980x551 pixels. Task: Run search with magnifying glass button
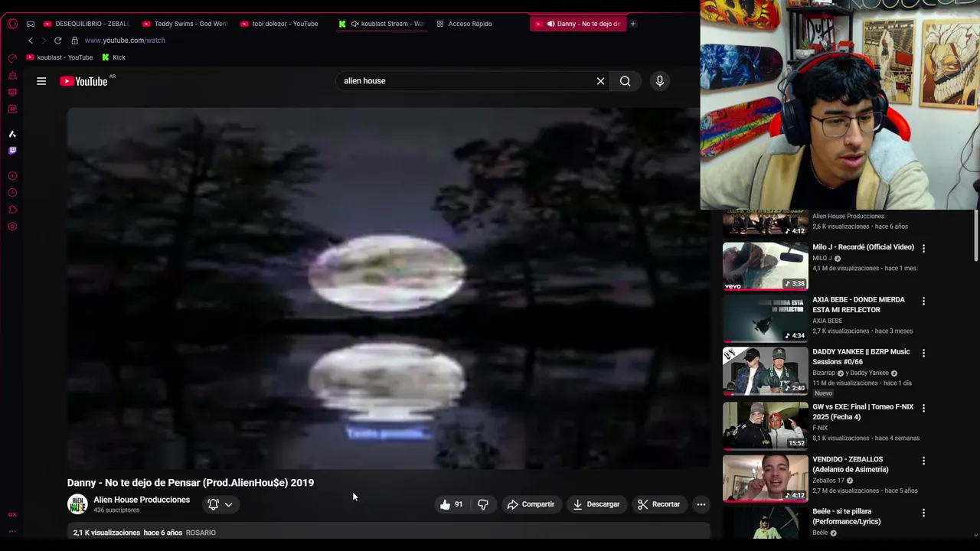click(x=626, y=81)
